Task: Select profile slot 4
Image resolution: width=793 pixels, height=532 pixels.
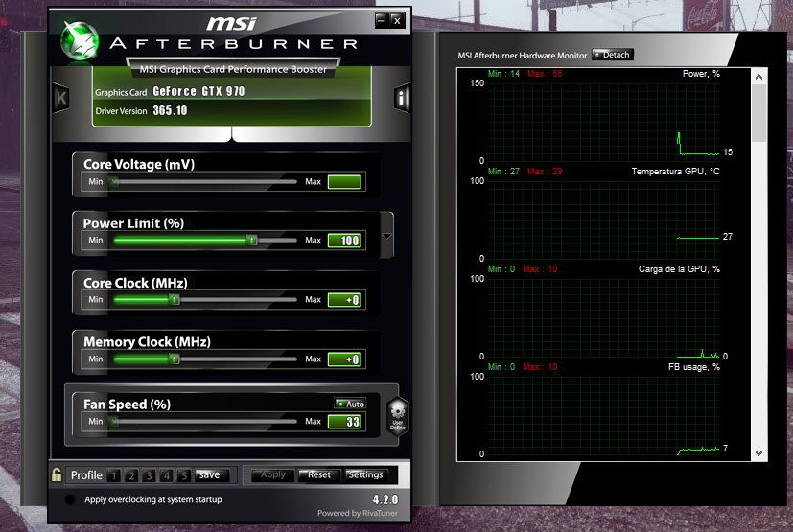Action: [167, 475]
